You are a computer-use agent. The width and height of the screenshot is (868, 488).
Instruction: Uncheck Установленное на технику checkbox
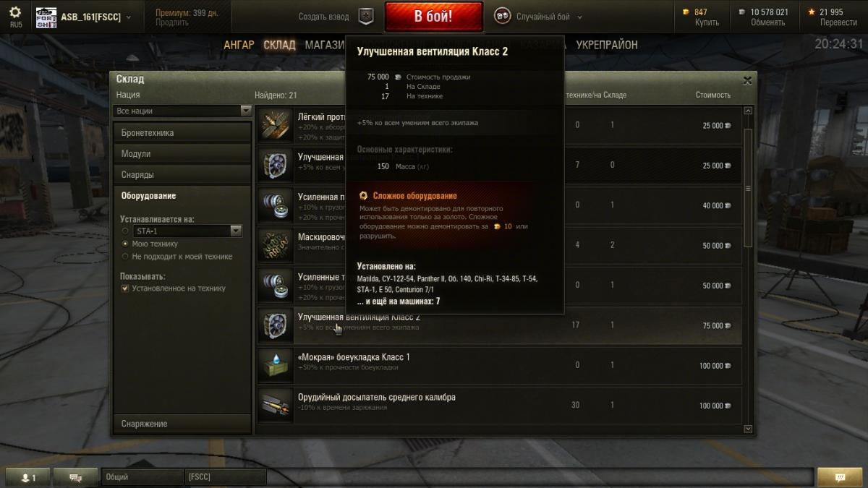point(125,288)
